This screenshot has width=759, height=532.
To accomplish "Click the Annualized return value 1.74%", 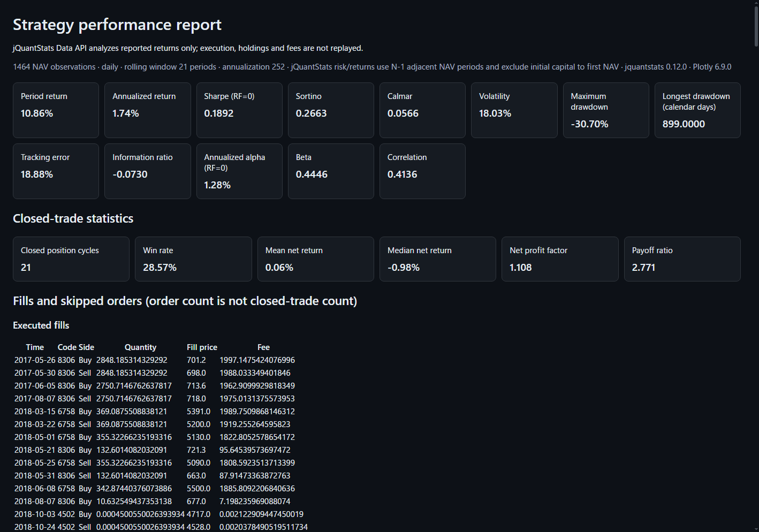I will click(126, 113).
